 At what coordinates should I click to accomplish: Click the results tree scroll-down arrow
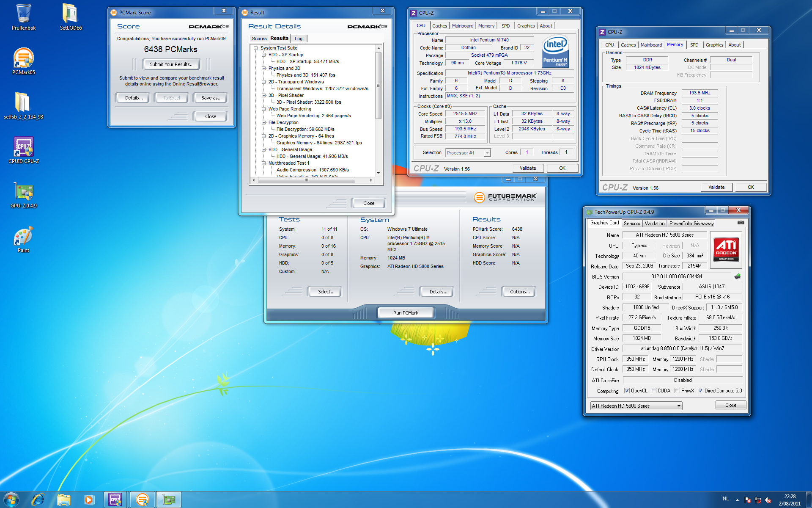pos(378,173)
